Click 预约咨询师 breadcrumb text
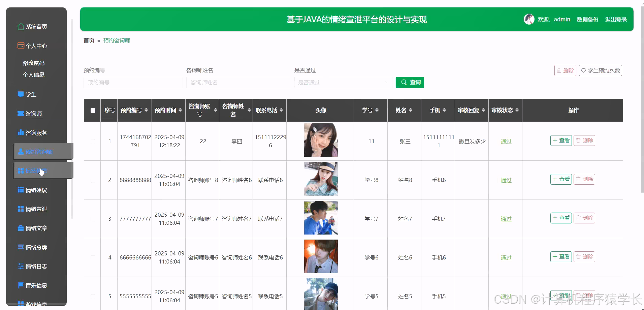 pos(117,40)
